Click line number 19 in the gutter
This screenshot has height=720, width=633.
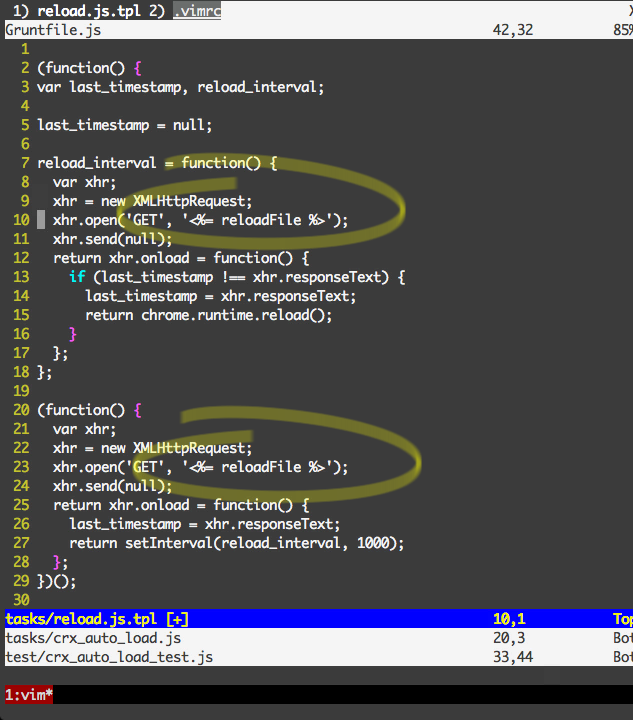click(21, 391)
